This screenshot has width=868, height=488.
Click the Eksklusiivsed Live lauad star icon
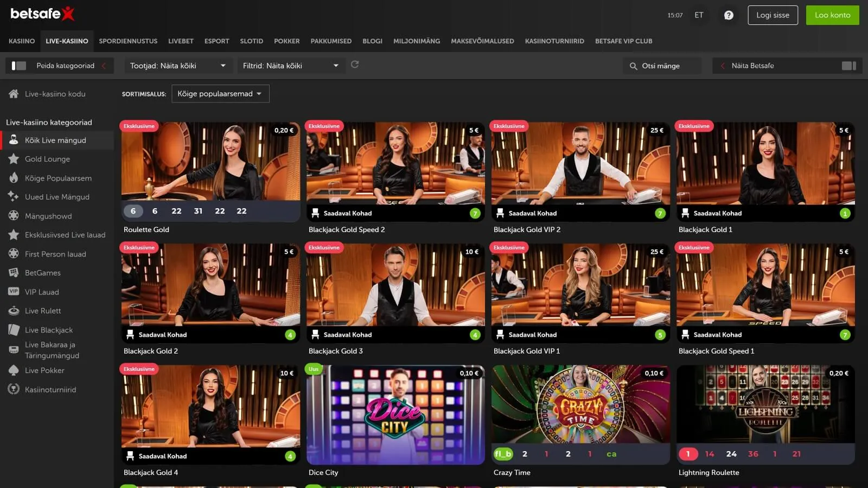[x=14, y=235]
